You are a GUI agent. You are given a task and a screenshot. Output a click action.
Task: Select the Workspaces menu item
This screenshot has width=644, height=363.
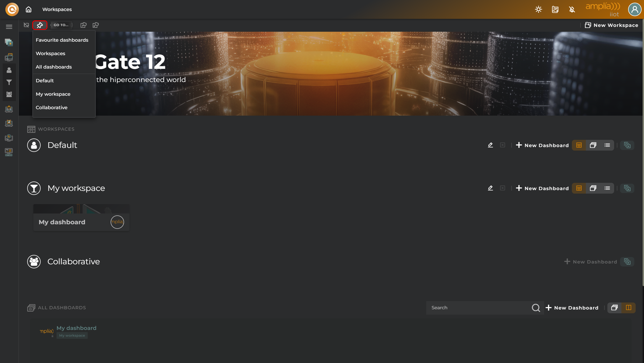pos(50,53)
